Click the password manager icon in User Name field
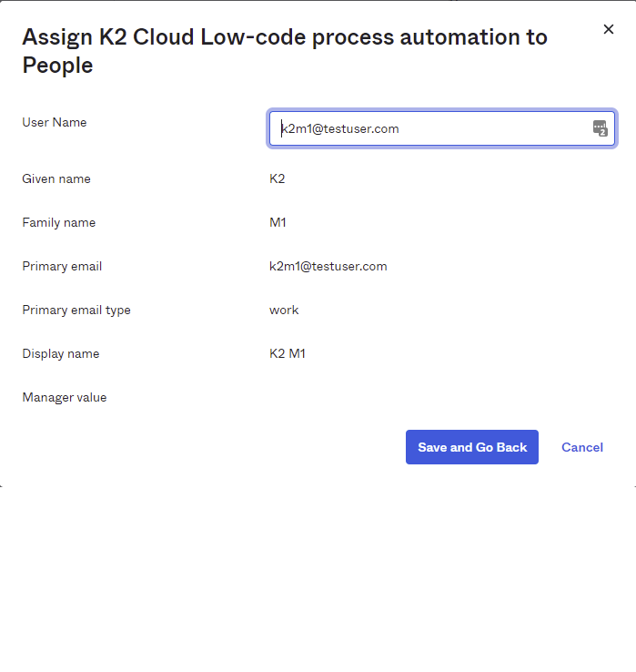The image size is (636, 672). [600, 128]
